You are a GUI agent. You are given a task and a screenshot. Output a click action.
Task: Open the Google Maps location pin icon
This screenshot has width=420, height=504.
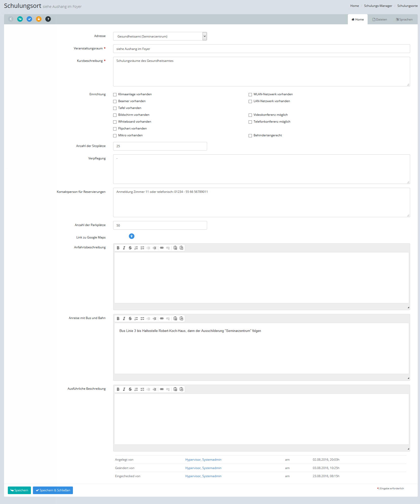131,236
